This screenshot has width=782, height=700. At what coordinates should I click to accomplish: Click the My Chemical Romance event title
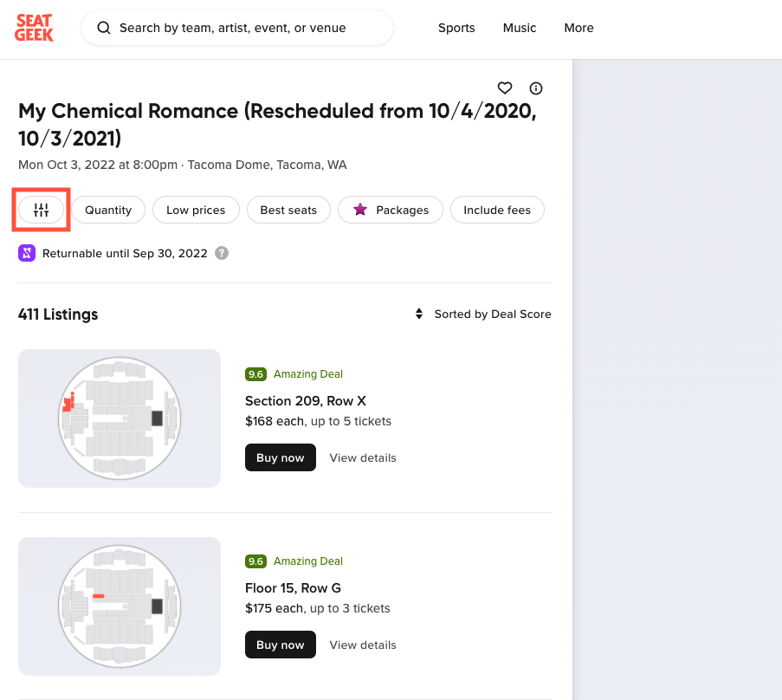click(x=277, y=125)
